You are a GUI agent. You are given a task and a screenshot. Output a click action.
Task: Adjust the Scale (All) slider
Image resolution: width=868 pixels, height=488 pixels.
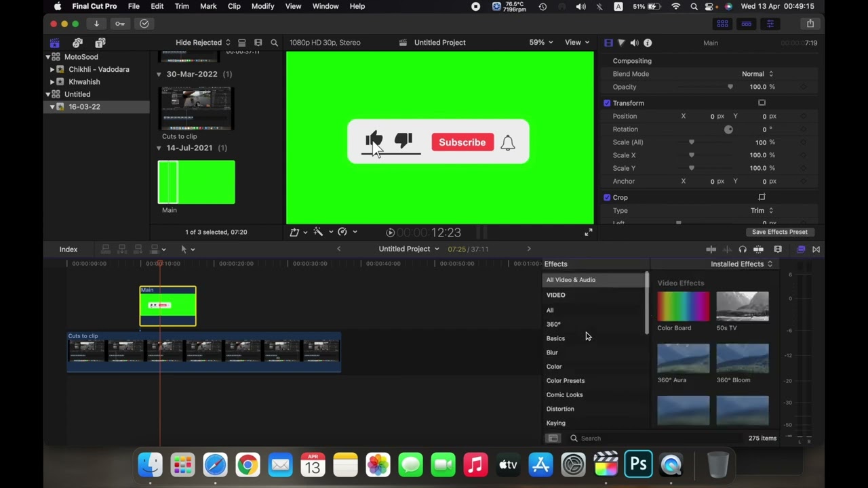[x=692, y=142]
